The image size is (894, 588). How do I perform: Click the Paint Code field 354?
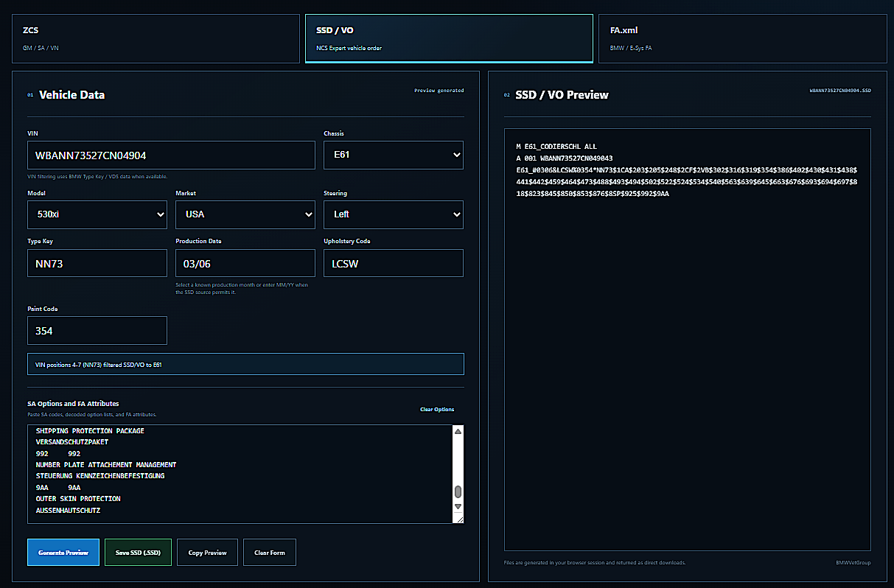tap(97, 331)
